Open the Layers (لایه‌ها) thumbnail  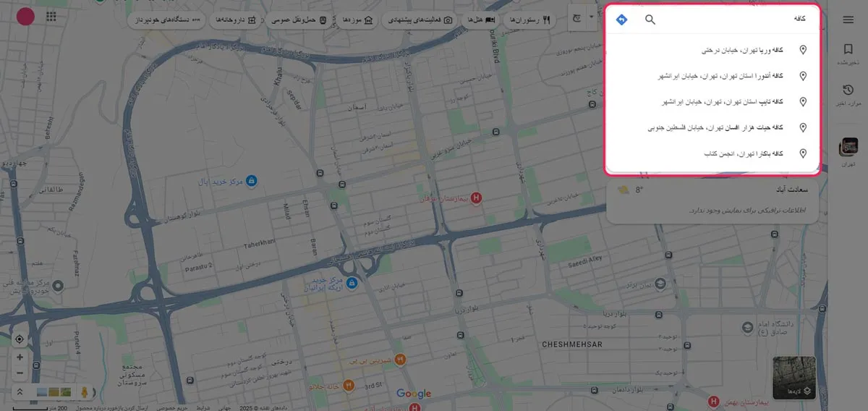pyautogui.click(x=793, y=378)
